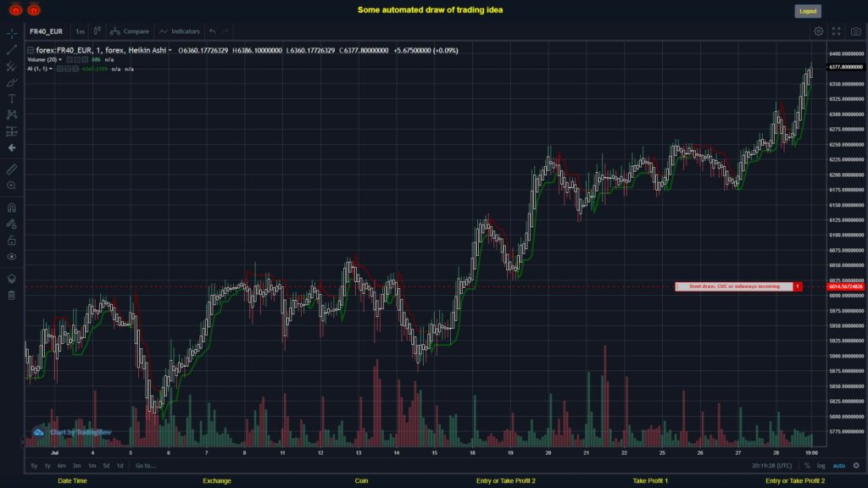Set range to 6m
Viewport: 868px width, 488px height.
61,466
